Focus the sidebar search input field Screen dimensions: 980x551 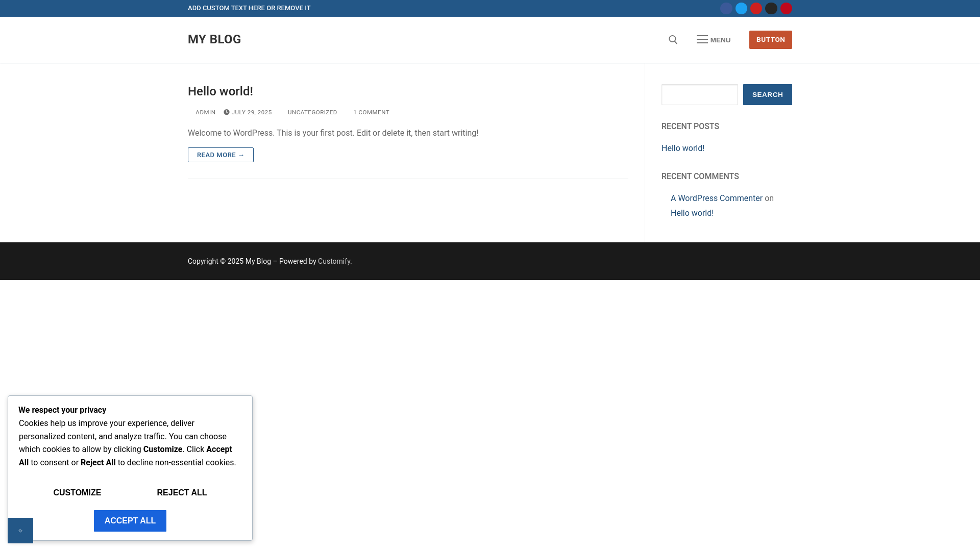point(700,95)
